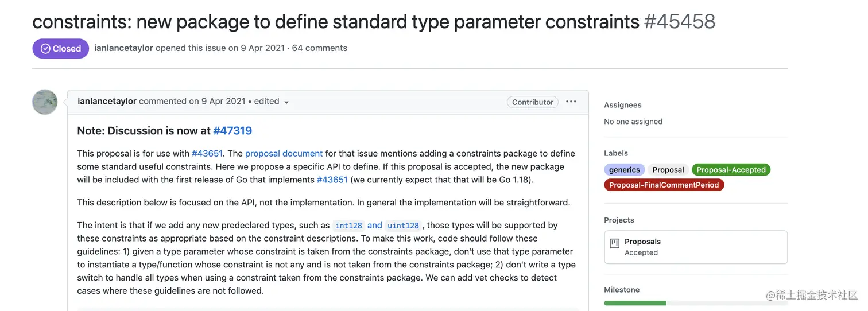The image size is (868, 311).
Task: Open the #47319 discussion link
Action: 232,131
